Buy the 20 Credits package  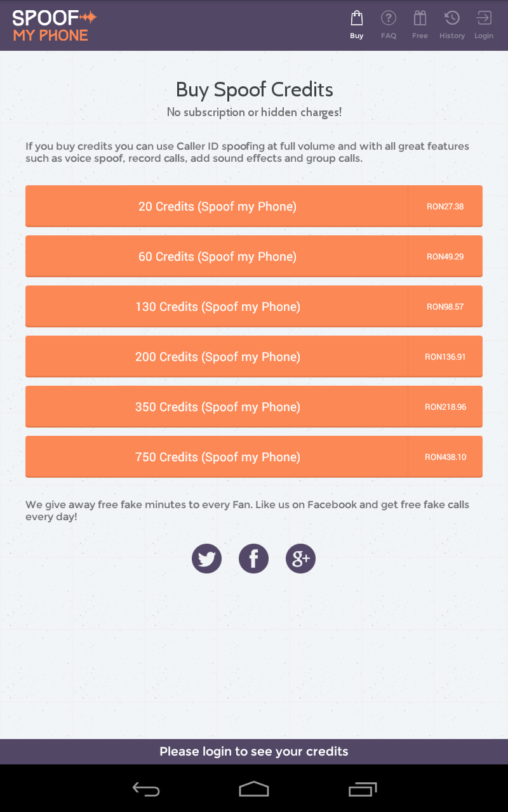pos(217,206)
